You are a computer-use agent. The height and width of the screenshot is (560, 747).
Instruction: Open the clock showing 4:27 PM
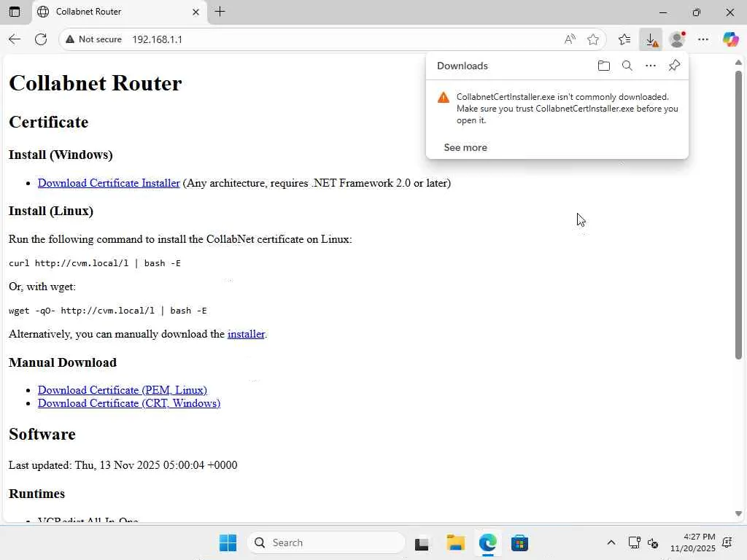tap(693, 542)
